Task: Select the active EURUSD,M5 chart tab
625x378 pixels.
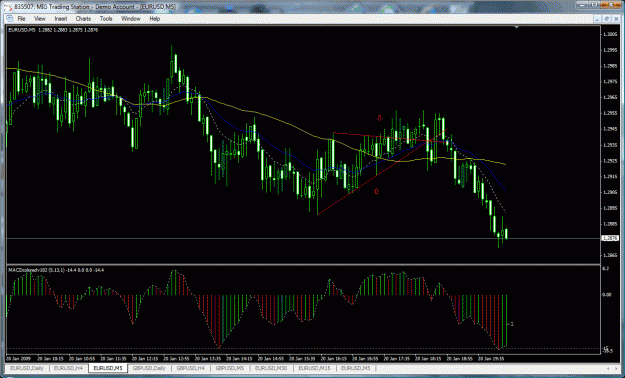Action: pyautogui.click(x=108, y=368)
